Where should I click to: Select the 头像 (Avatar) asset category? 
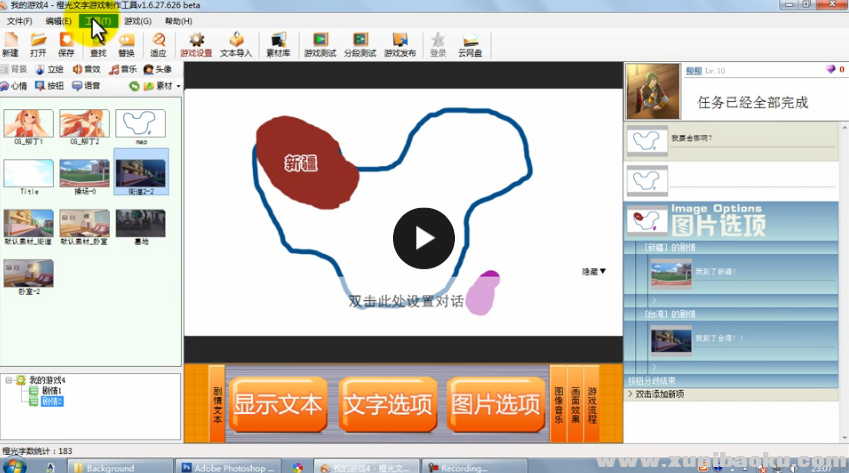157,70
